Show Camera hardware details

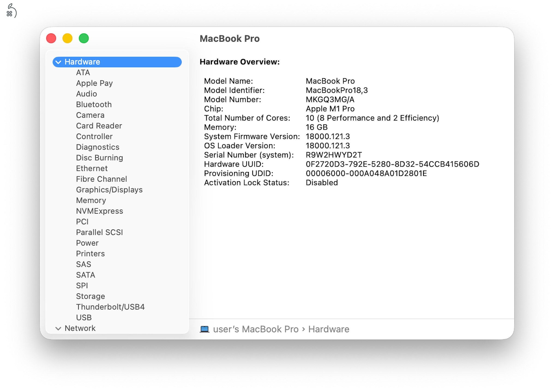tap(90, 115)
